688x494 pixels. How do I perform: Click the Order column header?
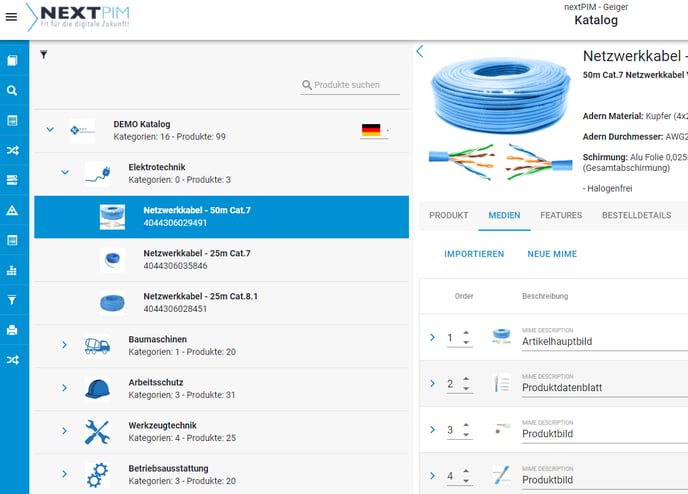pos(464,296)
